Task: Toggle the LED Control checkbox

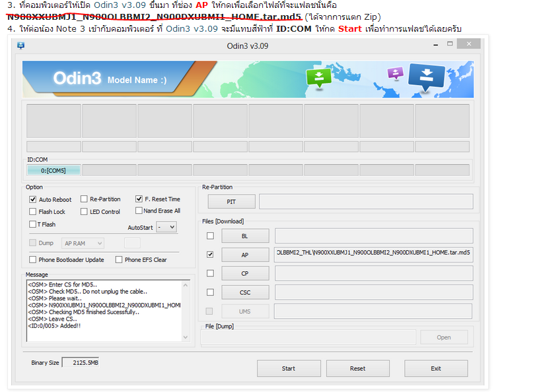Action: 84,212
